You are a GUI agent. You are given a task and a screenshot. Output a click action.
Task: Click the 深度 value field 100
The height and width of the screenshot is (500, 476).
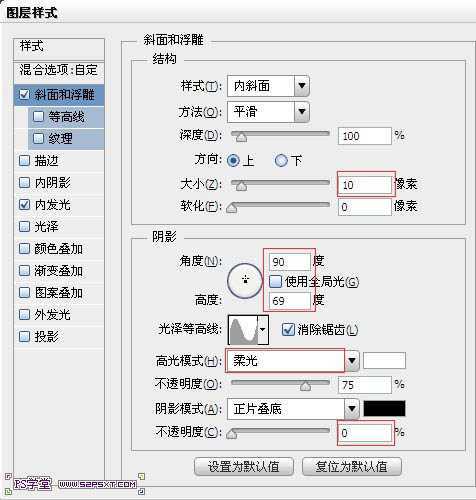(x=365, y=136)
